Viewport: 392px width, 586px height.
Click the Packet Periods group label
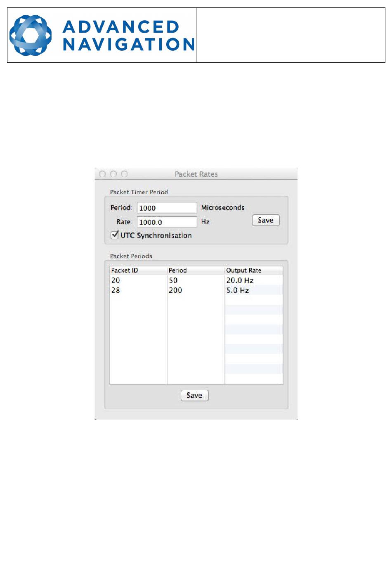(131, 256)
